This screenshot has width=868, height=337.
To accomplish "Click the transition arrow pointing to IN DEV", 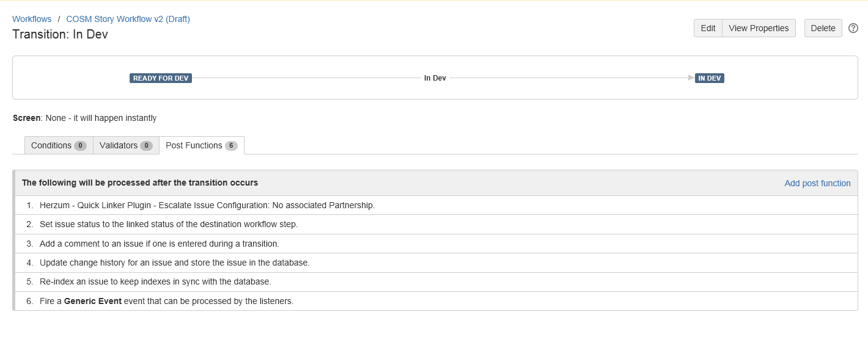I will [x=691, y=78].
